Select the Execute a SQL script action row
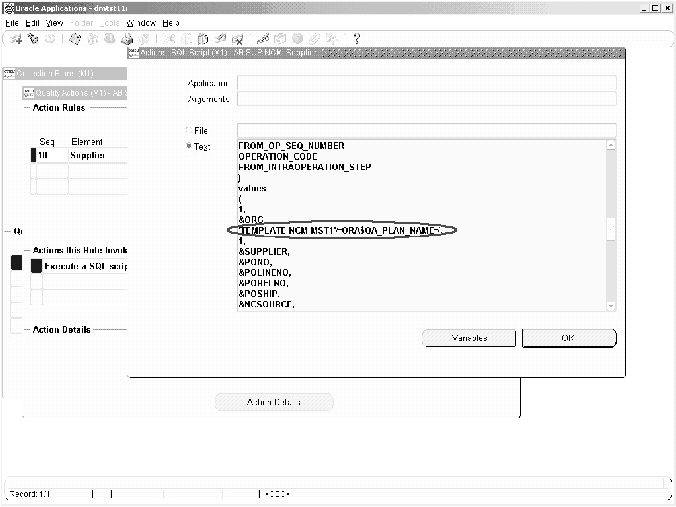This screenshot has height=507, width=676. pos(85,266)
